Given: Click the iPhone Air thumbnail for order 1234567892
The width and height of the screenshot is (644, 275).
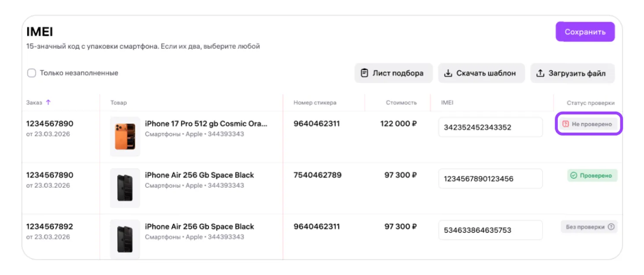Looking at the screenshot, I should point(125,239).
